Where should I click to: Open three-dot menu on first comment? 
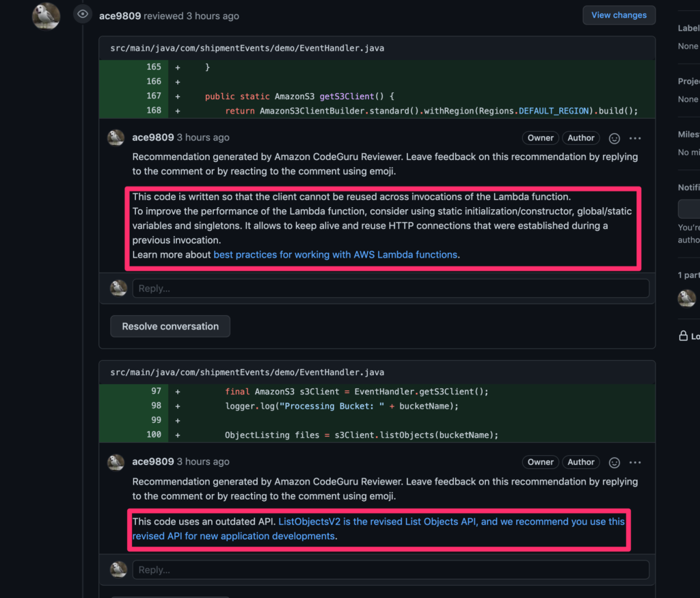[635, 138]
